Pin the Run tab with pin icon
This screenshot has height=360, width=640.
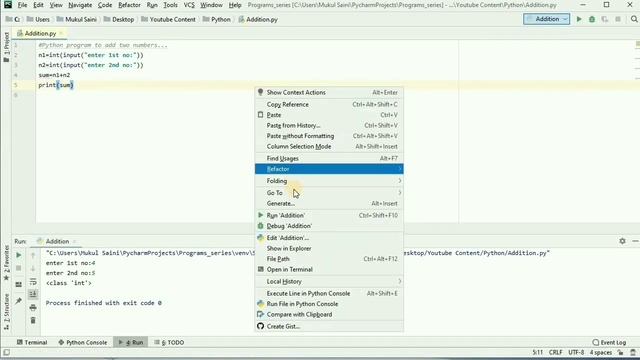(x=19, y=301)
